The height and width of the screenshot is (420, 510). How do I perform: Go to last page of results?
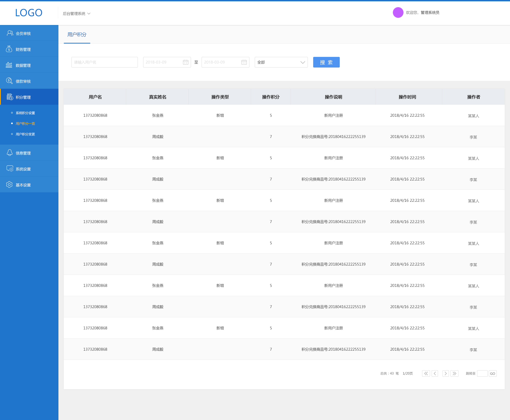[454, 373]
